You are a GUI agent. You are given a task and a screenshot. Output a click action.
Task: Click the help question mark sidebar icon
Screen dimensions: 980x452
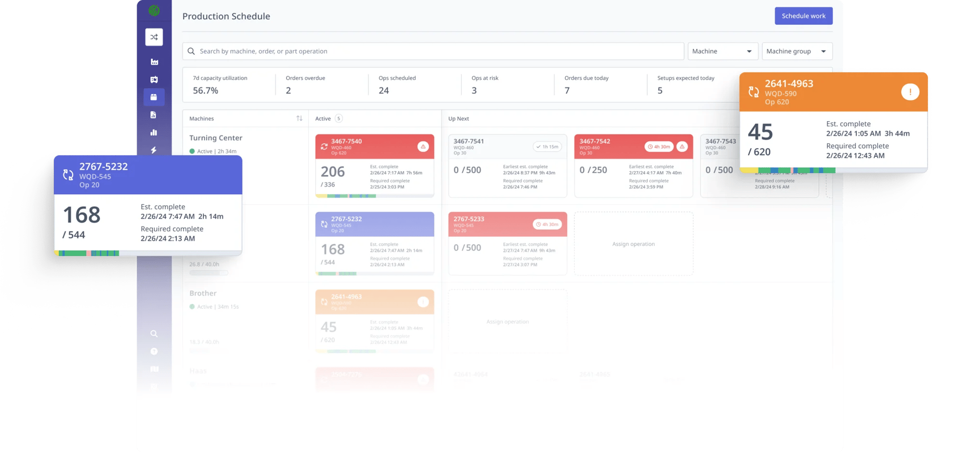pyautogui.click(x=154, y=352)
